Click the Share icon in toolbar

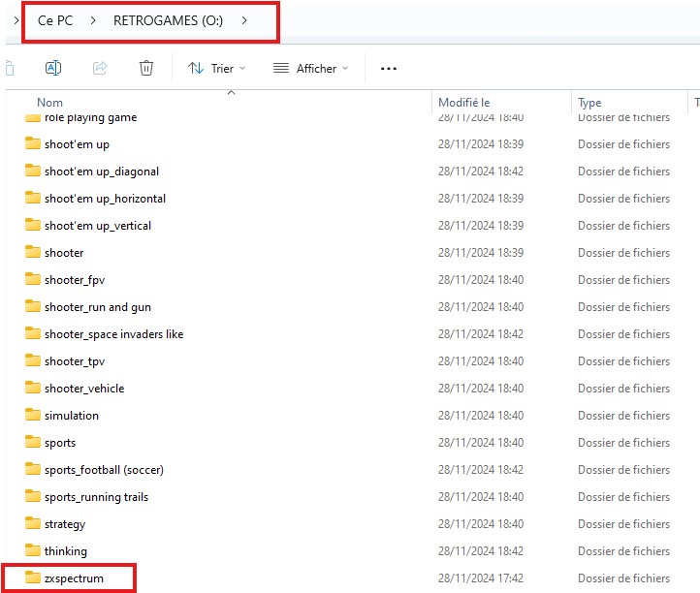coord(100,68)
